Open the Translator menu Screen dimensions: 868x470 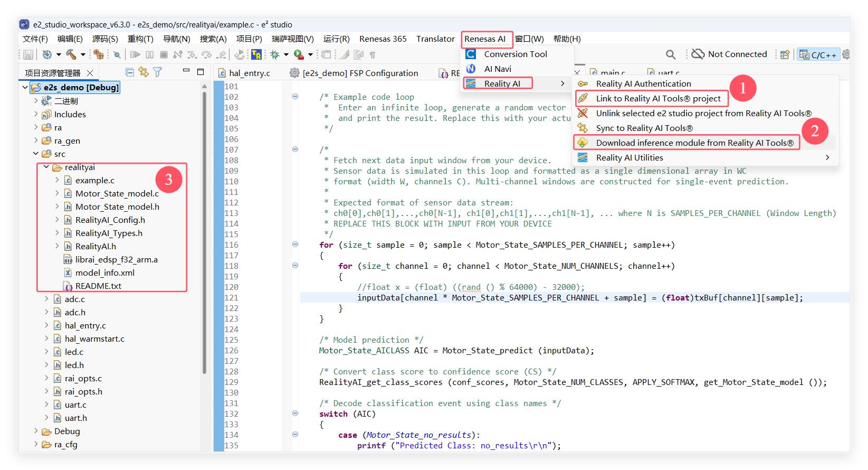pos(435,39)
